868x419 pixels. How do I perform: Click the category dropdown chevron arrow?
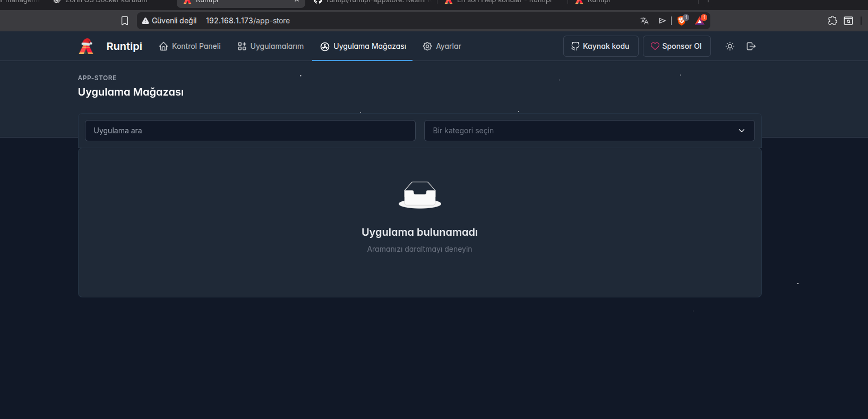(x=742, y=131)
